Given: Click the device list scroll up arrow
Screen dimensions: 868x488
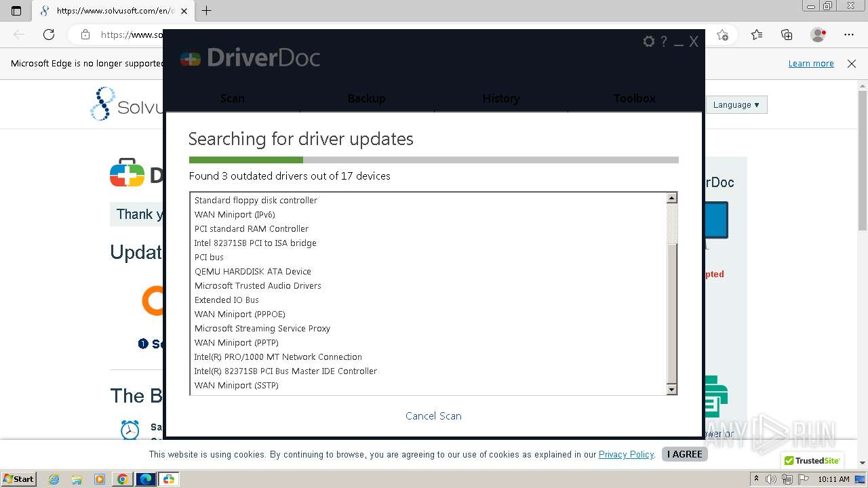Looking at the screenshot, I should [671, 199].
